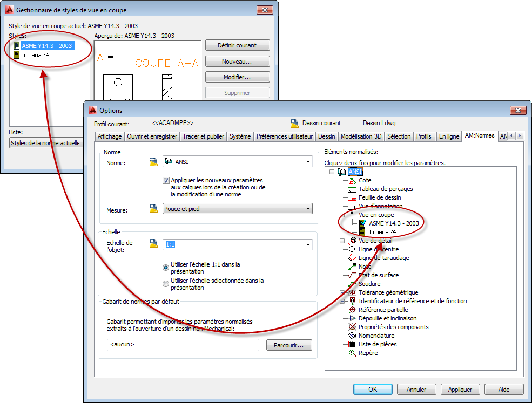Image resolution: width=532 pixels, height=403 pixels.
Task: Click the Modifier... button
Action: 237,77
